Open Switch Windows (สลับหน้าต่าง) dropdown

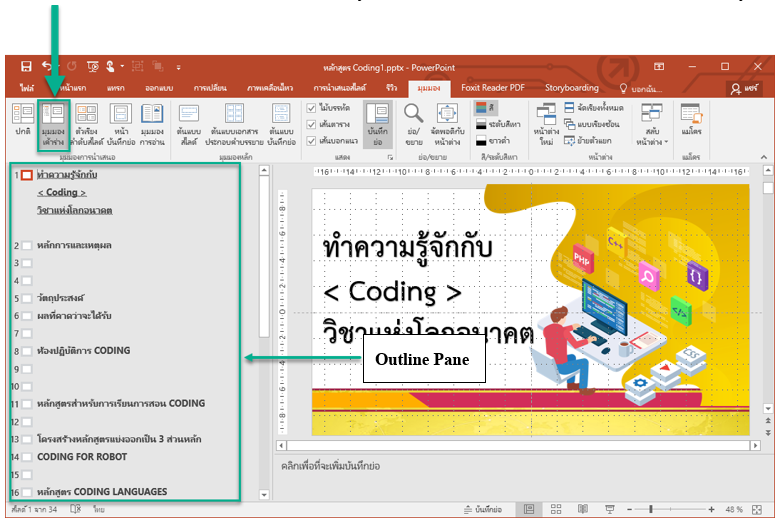[x=652, y=125]
